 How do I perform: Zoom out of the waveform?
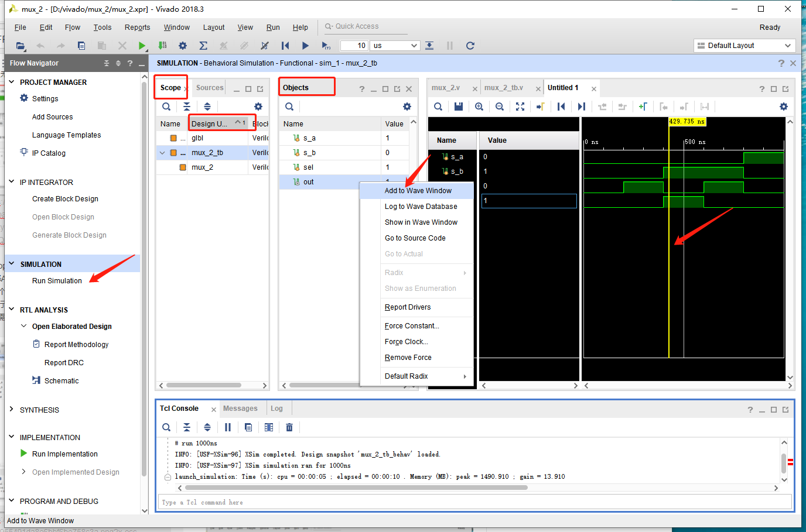click(x=500, y=107)
